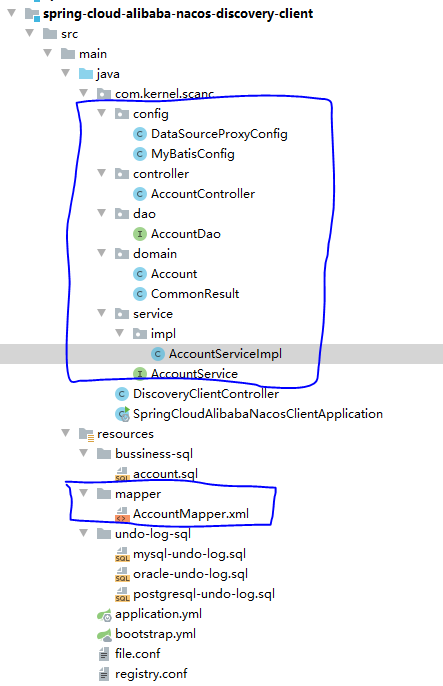Collapse the src folder arrow

(30, 33)
